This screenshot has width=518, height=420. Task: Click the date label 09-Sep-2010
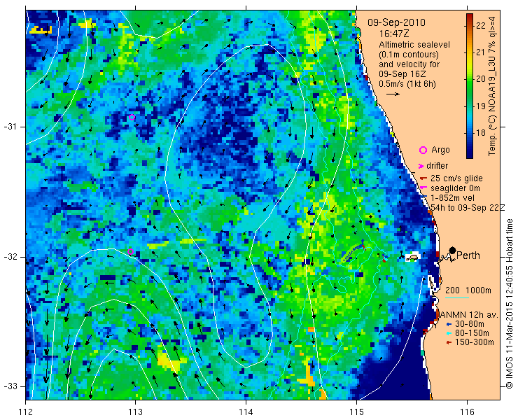396,23
